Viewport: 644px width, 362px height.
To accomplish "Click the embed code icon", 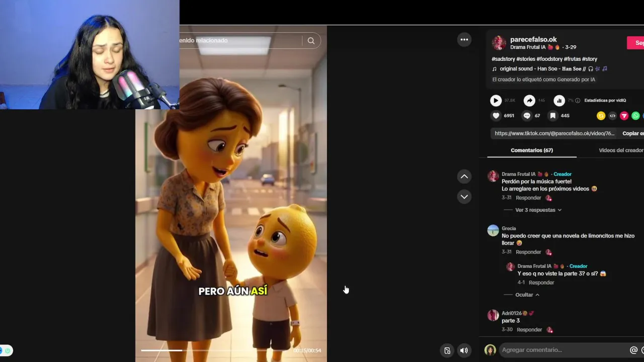I will (x=612, y=116).
